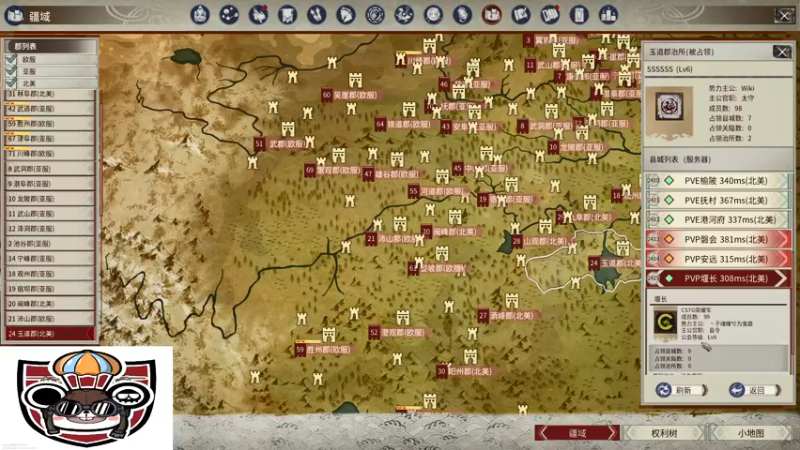Select 20 闽峰郡(北美) in prefecture list
The image size is (800, 450).
(x=49, y=304)
